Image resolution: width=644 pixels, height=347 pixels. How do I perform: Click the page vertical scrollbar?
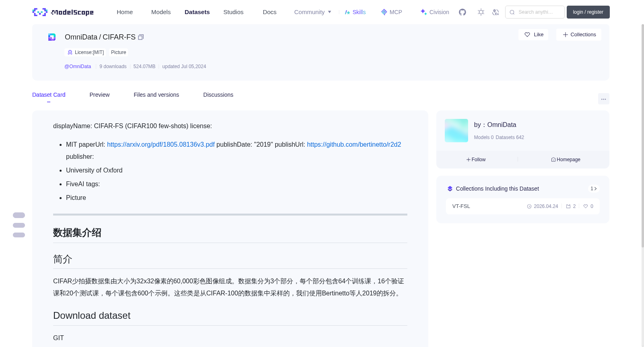[x=642, y=135]
